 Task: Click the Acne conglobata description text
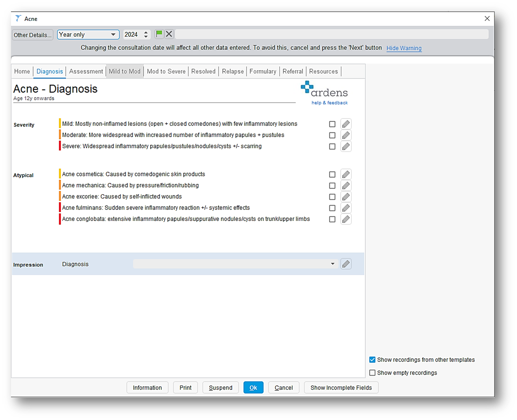coord(186,219)
